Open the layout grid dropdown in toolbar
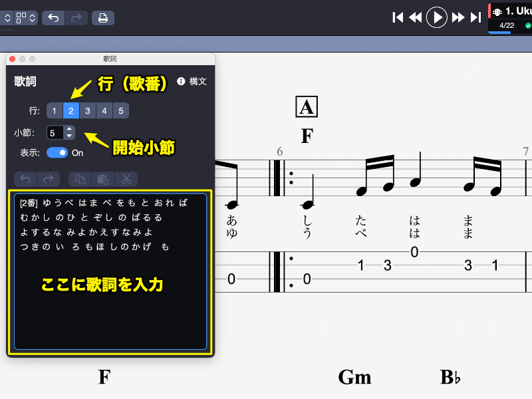 point(27,18)
